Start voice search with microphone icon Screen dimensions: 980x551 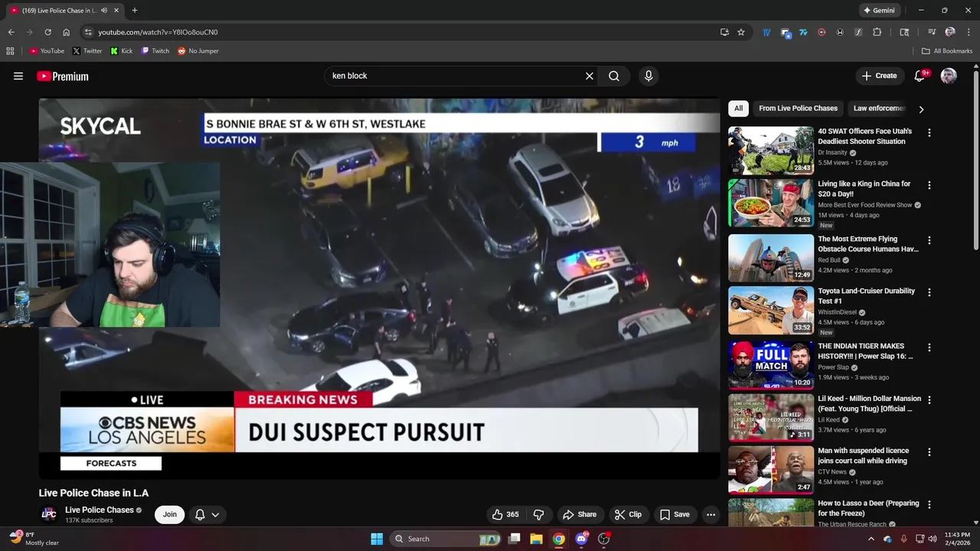648,76
